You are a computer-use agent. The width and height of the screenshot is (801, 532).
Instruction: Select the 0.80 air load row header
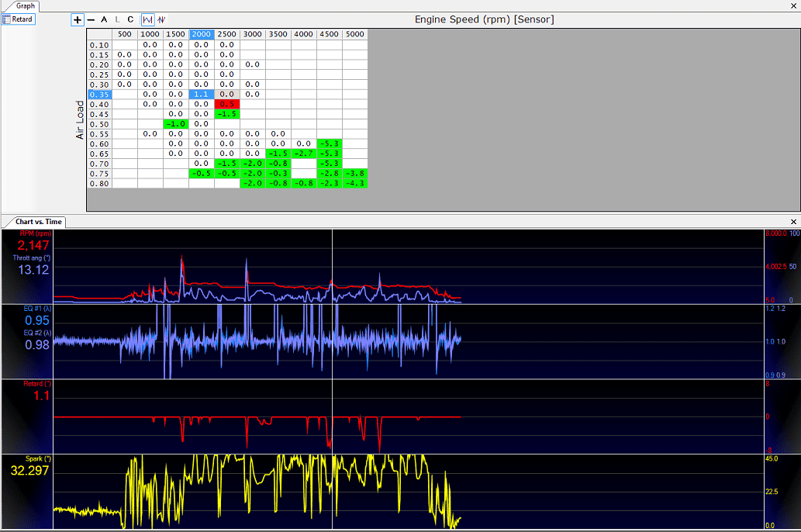(x=99, y=184)
